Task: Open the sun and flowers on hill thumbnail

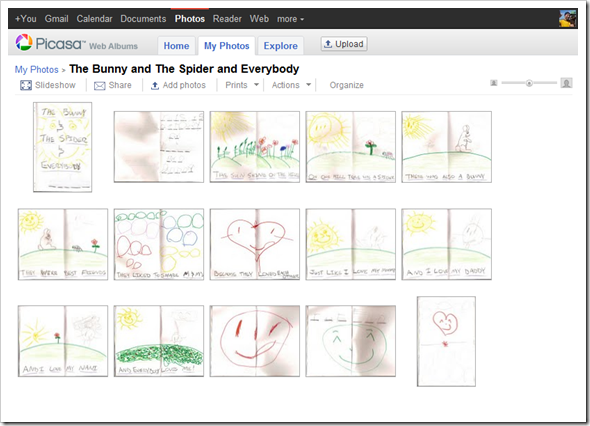Action: [x=255, y=147]
